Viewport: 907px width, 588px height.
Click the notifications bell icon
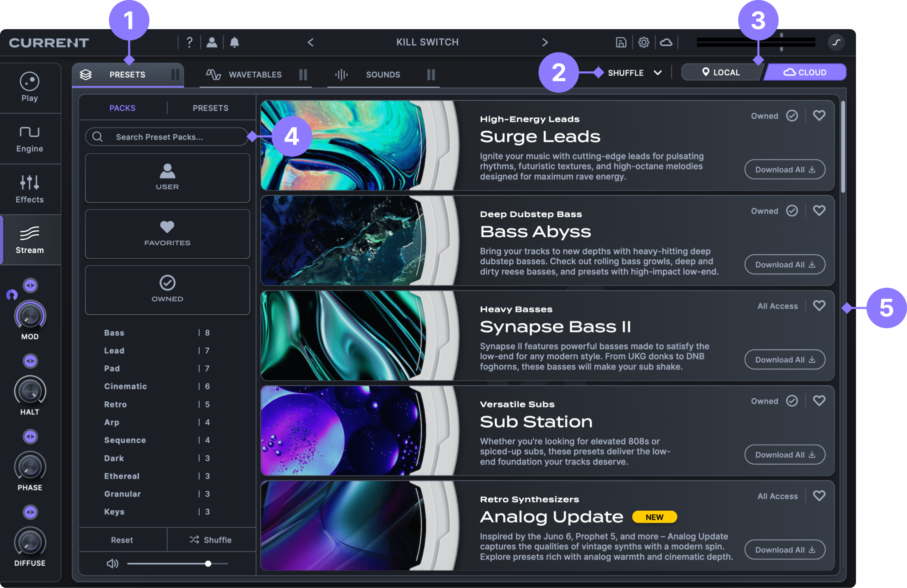pyautogui.click(x=234, y=42)
